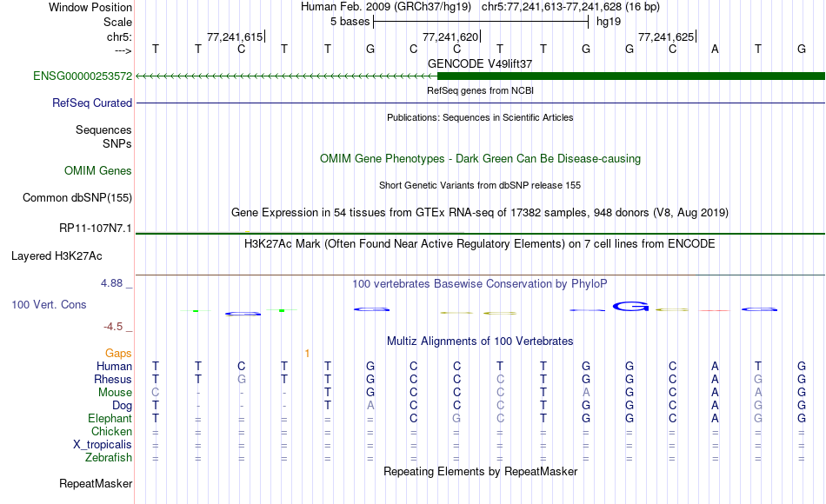Click the 5 bases scale bar
826x504 pixels.
(x=481, y=22)
